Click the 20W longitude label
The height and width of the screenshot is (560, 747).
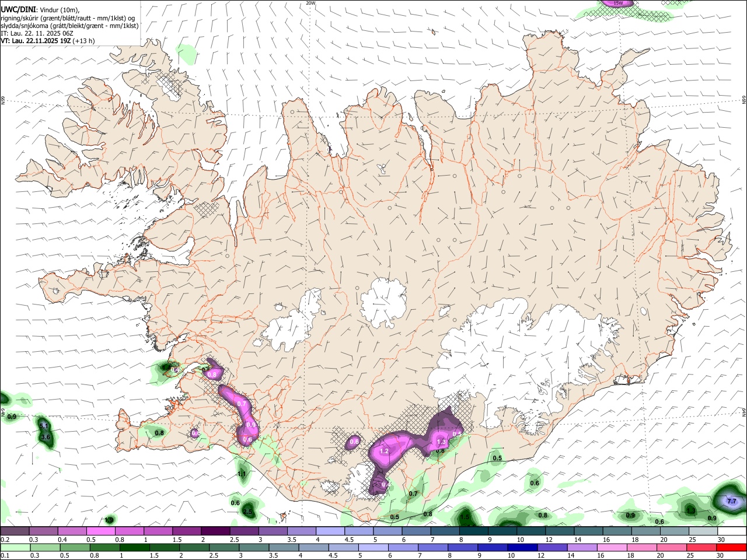(x=310, y=3)
